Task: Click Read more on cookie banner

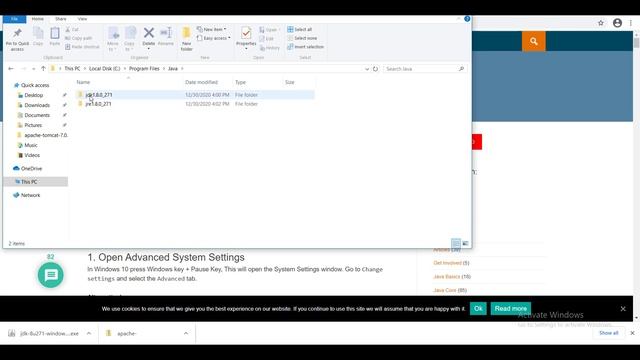Action: pos(511,309)
